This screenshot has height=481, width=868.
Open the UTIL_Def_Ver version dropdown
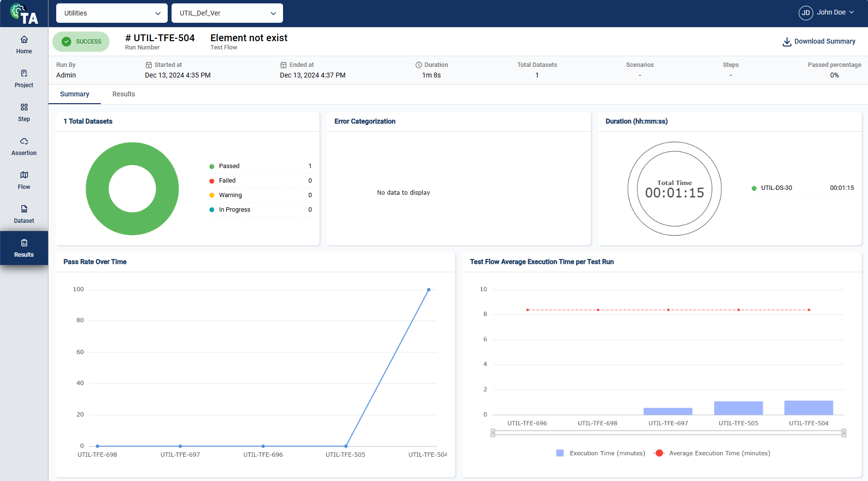pyautogui.click(x=227, y=13)
